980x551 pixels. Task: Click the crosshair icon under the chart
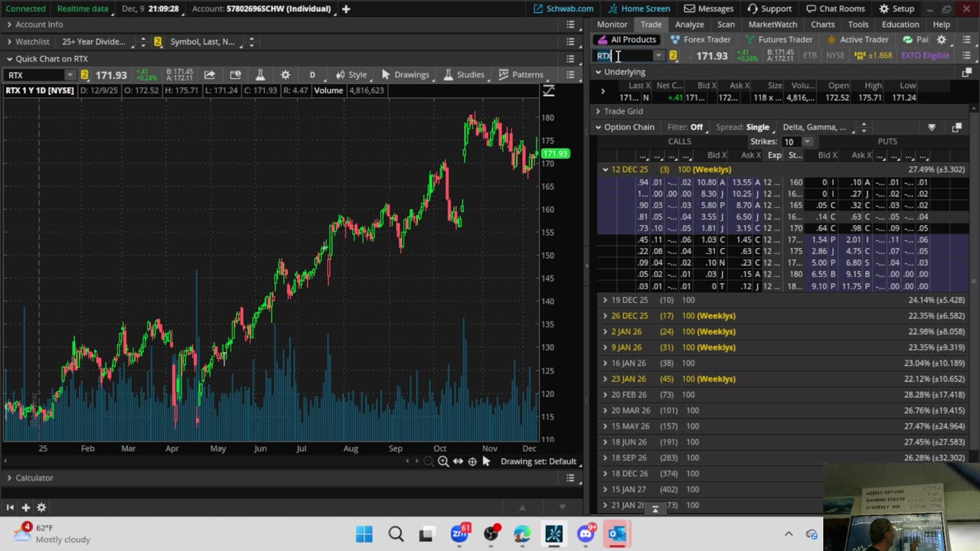pyautogui.click(x=472, y=461)
